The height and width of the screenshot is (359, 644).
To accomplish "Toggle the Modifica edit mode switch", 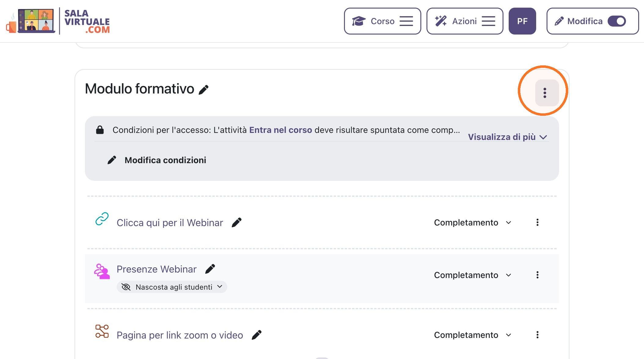I will [617, 21].
